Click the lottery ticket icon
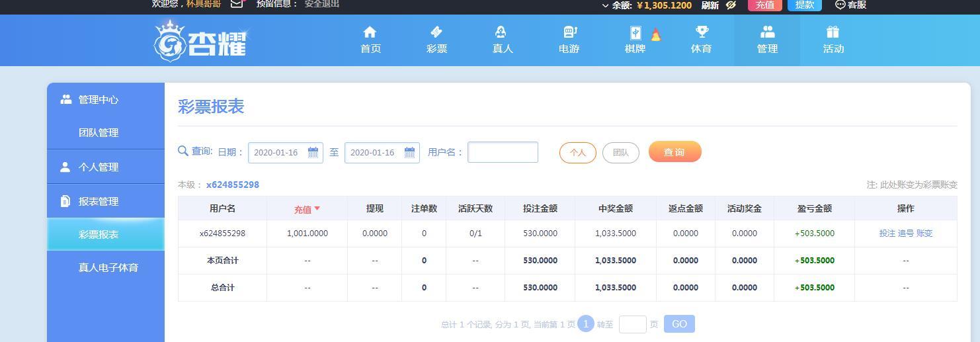 (x=436, y=32)
